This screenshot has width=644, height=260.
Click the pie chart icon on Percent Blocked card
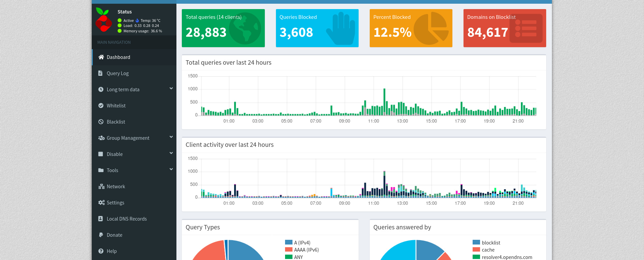pos(431,28)
